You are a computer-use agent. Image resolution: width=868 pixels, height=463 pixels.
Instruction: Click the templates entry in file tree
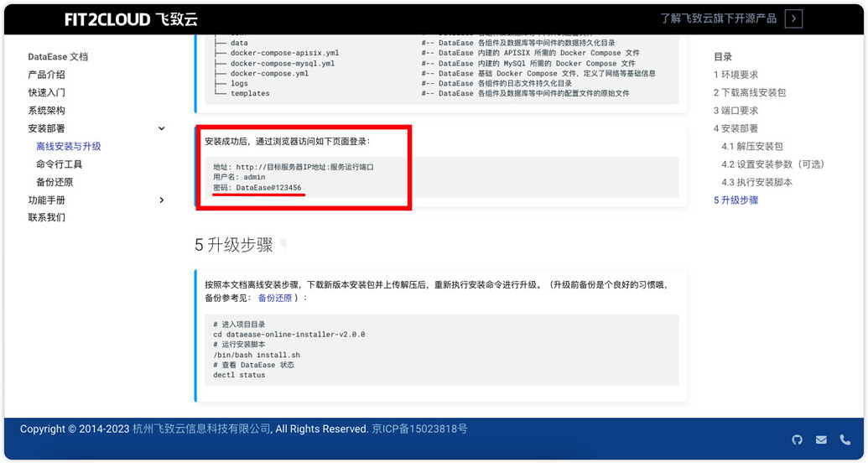coord(250,94)
